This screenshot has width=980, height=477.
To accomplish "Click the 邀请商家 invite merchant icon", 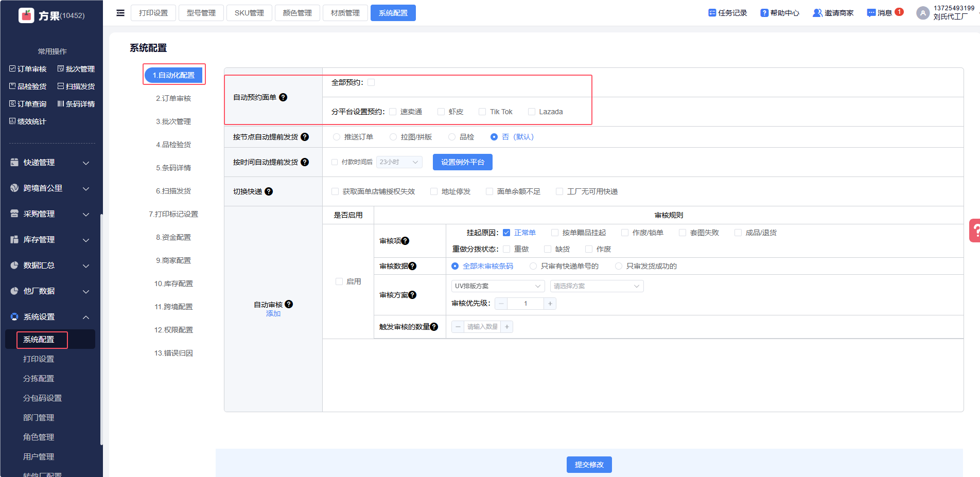I will pyautogui.click(x=817, y=13).
